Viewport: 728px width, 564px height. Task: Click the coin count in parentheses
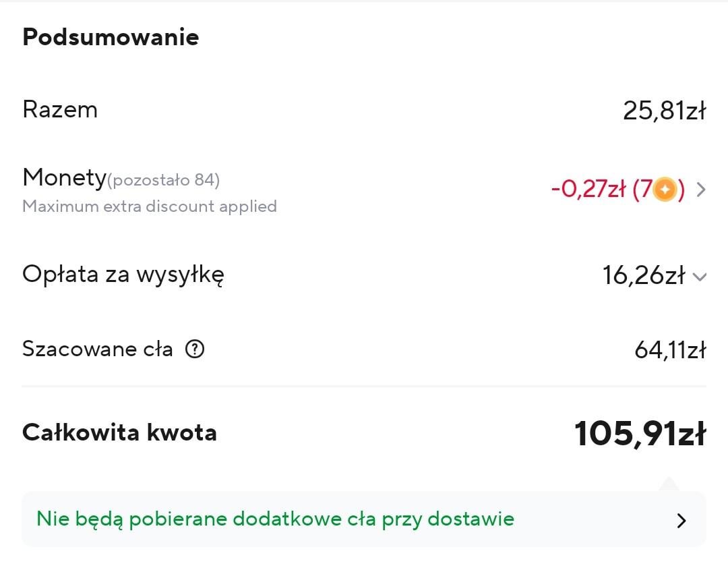tap(659, 190)
